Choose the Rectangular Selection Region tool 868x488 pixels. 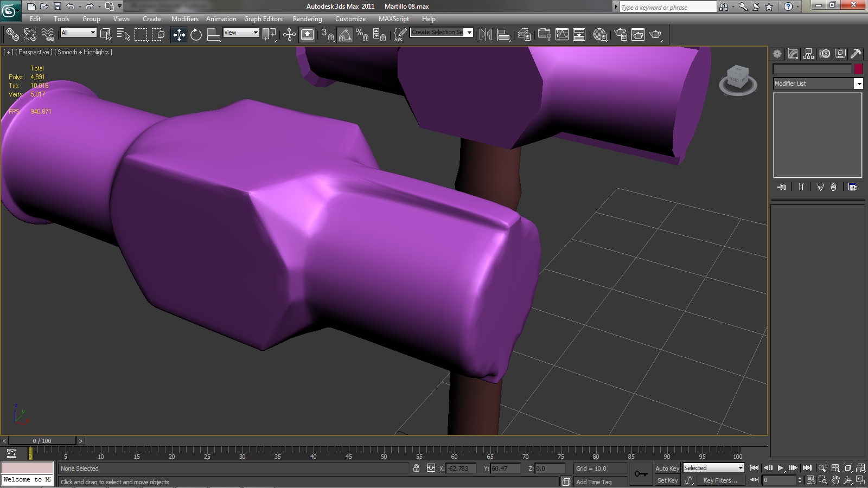pos(141,35)
